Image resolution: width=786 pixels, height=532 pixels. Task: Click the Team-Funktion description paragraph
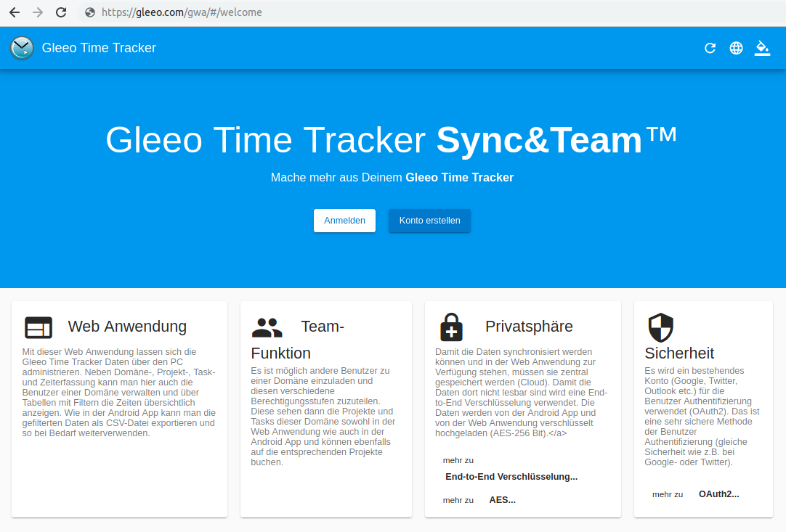[x=324, y=417]
